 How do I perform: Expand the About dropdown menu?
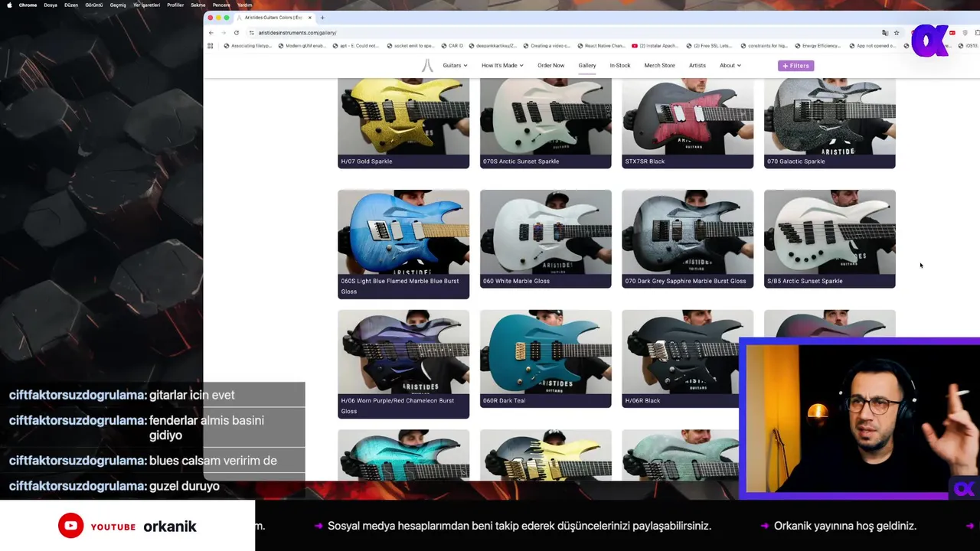(x=730, y=66)
